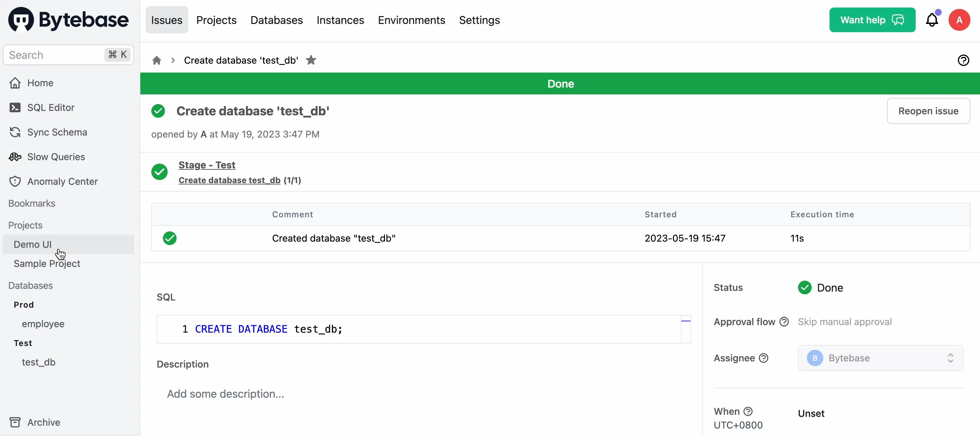Screen dimensions: 980x436
Task: Open the test_db database in sidebar
Action: tap(38, 362)
